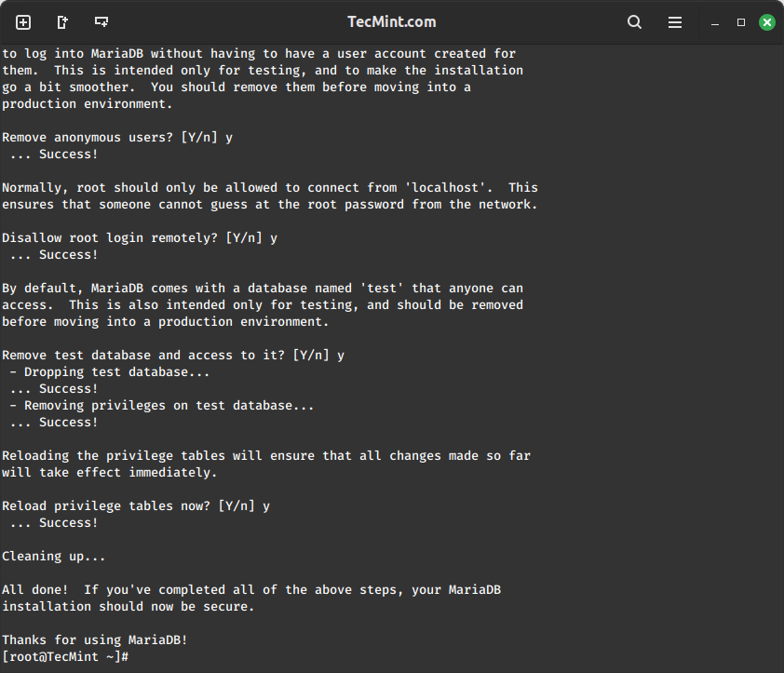Click the second split-terminal icon in the title bar
Image resolution: width=784 pixels, height=673 pixels.
(62, 22)
